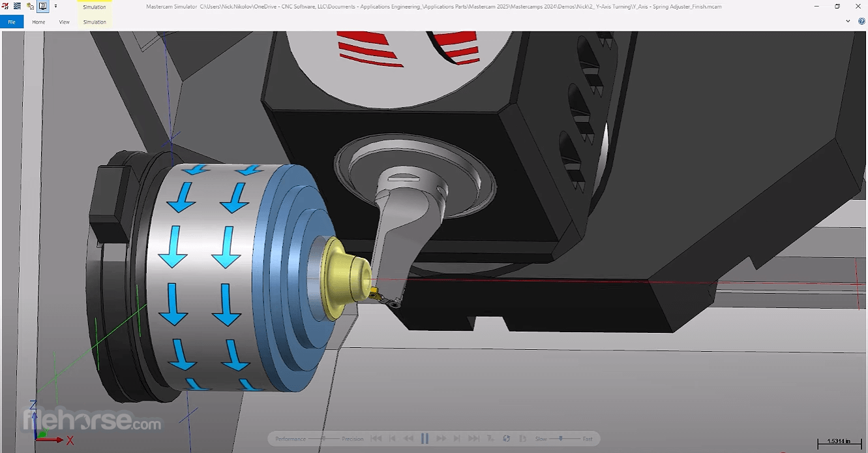Expand the quick access toolbar customize arrow
This screenshot has height=453, width=868.
point(55,6)
